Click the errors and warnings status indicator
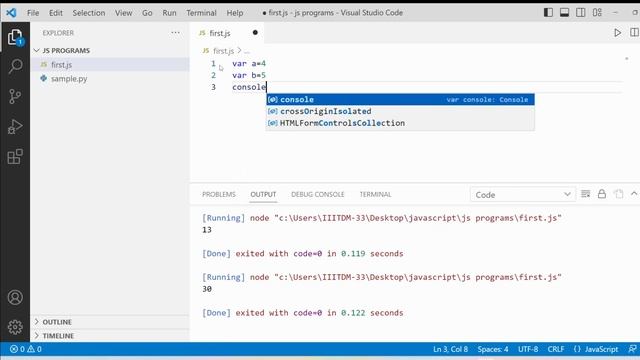 [26, 349]
